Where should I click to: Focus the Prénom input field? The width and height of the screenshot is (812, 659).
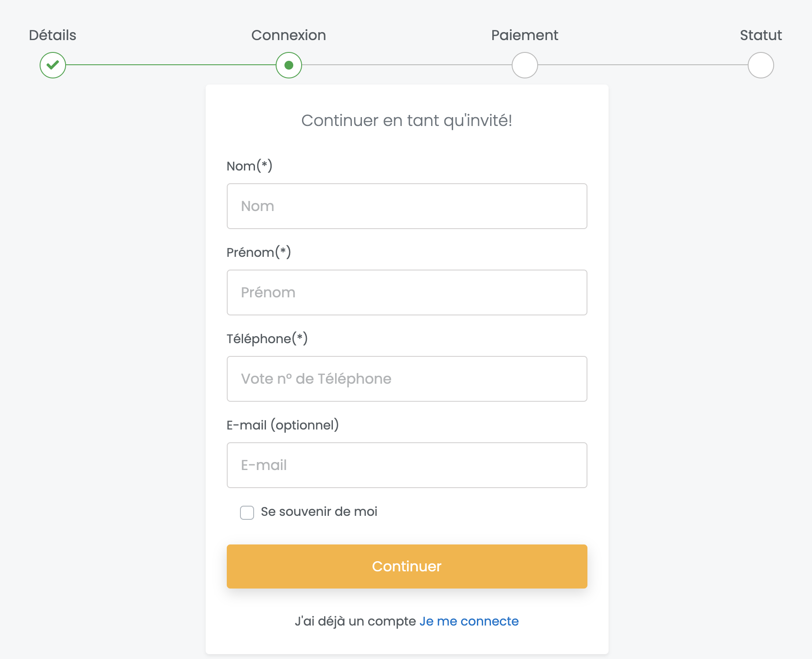tap(407, 292)
